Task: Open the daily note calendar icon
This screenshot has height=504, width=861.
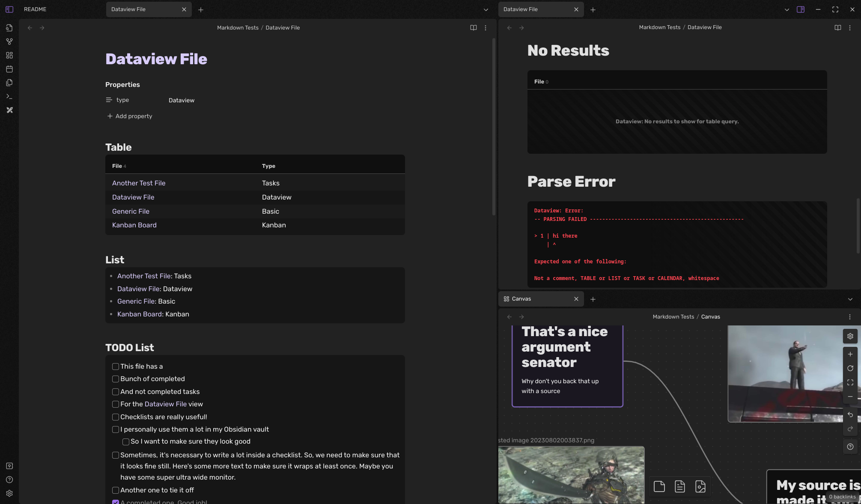Action: [x=9, y=69]
